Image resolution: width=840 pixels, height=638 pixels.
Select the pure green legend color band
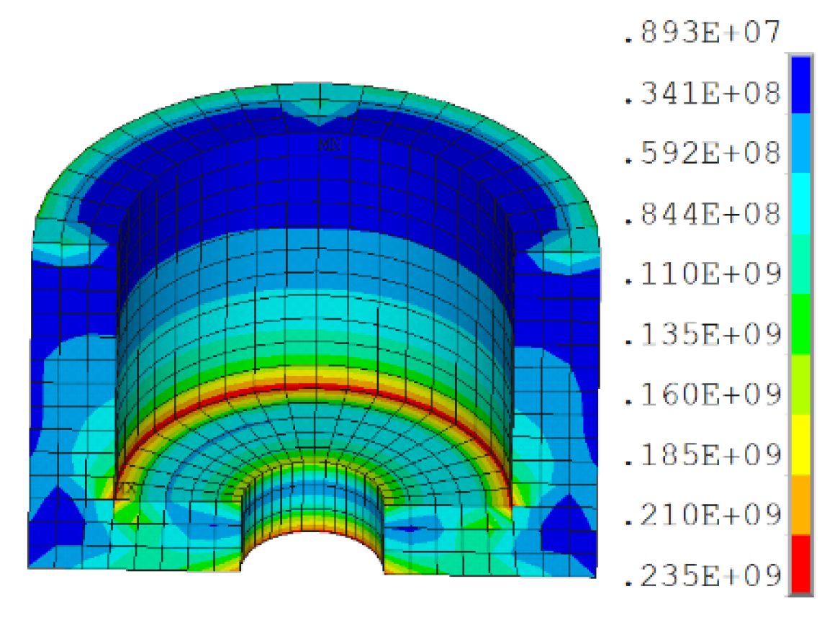tap(800, 324)
